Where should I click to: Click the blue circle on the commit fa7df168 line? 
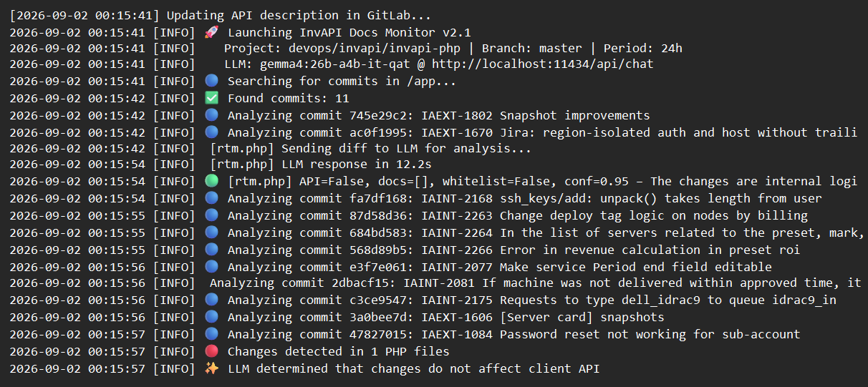(x=211, y=198)
